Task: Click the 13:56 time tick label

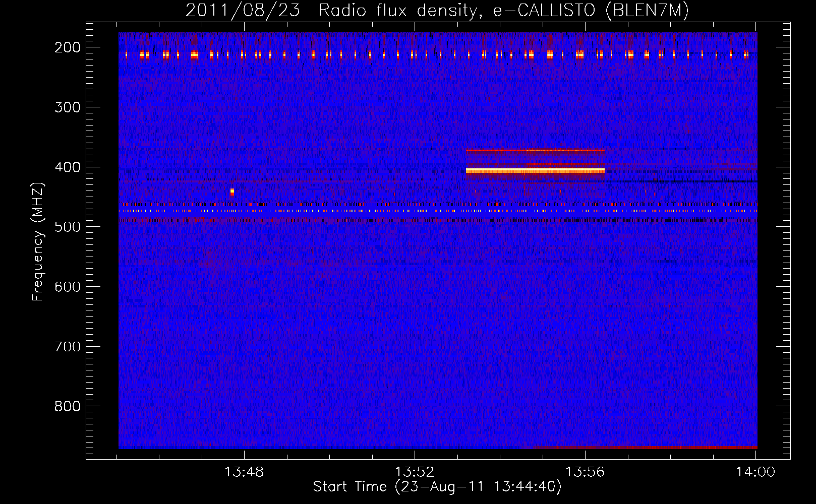Action: (585, 472)
